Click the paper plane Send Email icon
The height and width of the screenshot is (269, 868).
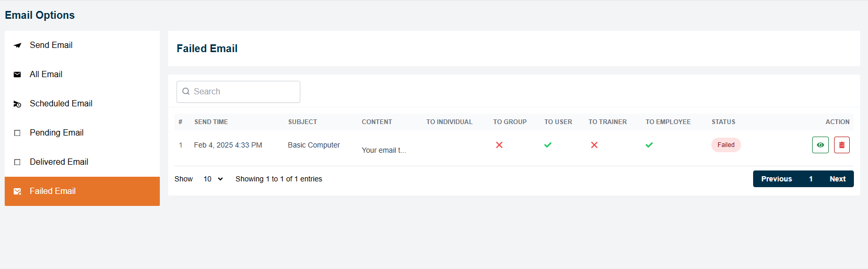(17, 45)
